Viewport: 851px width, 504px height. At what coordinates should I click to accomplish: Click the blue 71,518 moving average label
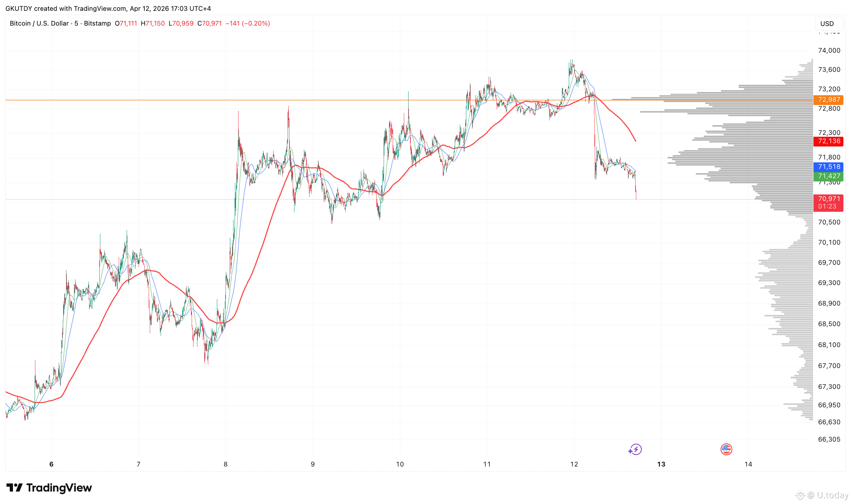[x=829, y=167]
